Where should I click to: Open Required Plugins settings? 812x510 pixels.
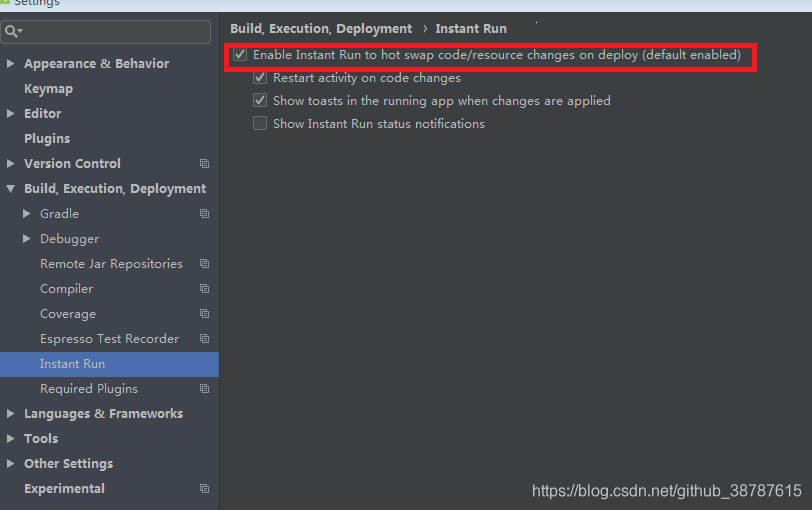point(89,389)
